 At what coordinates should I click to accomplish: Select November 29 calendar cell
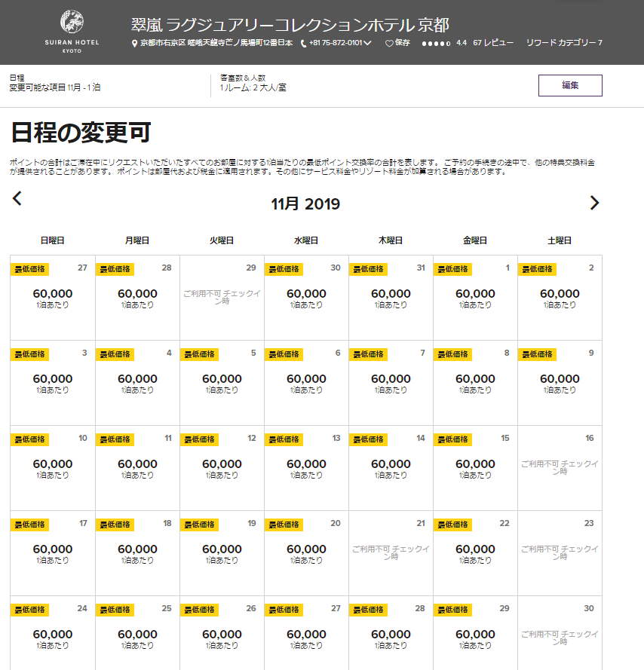[x=475, y=633]
